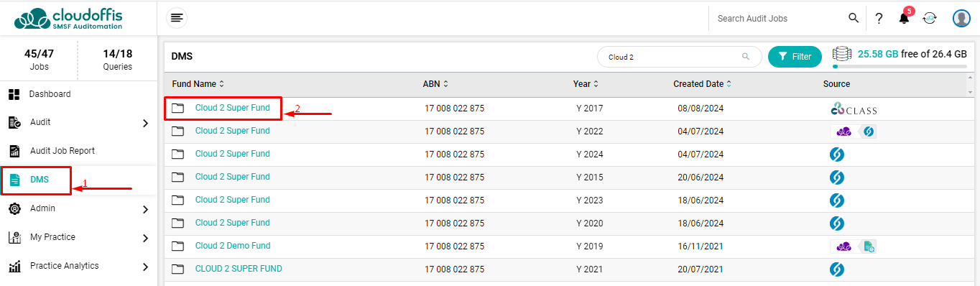Click the CLASS source logo for Y 2017
The width and height of the screenshot is (980, 286).
pos(854,109)
